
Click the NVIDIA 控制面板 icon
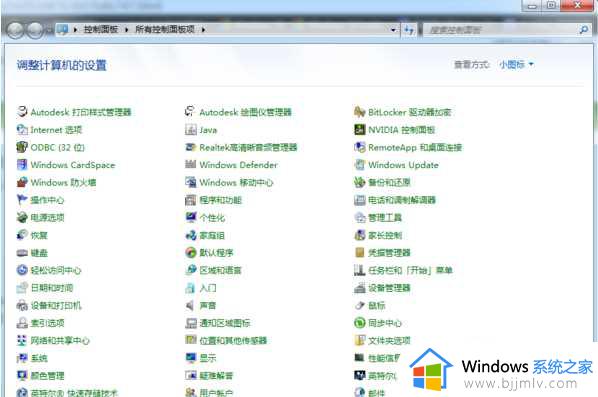coord(359,130)
